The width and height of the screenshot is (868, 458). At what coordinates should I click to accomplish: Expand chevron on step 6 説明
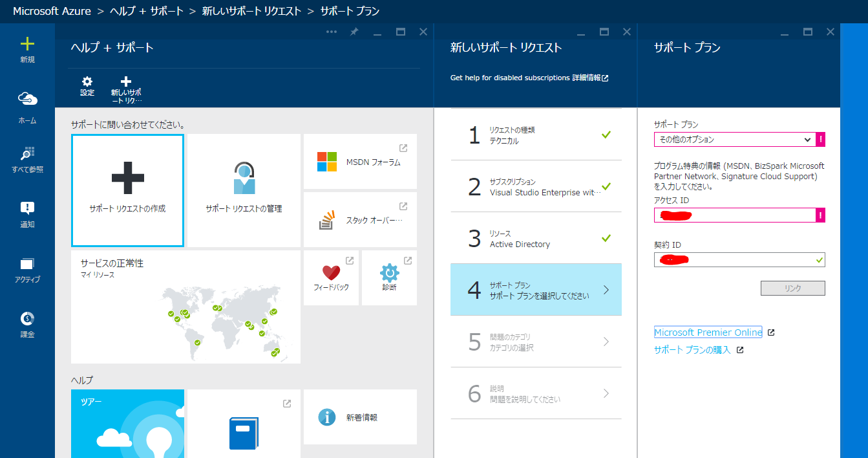tap(606, 393)
